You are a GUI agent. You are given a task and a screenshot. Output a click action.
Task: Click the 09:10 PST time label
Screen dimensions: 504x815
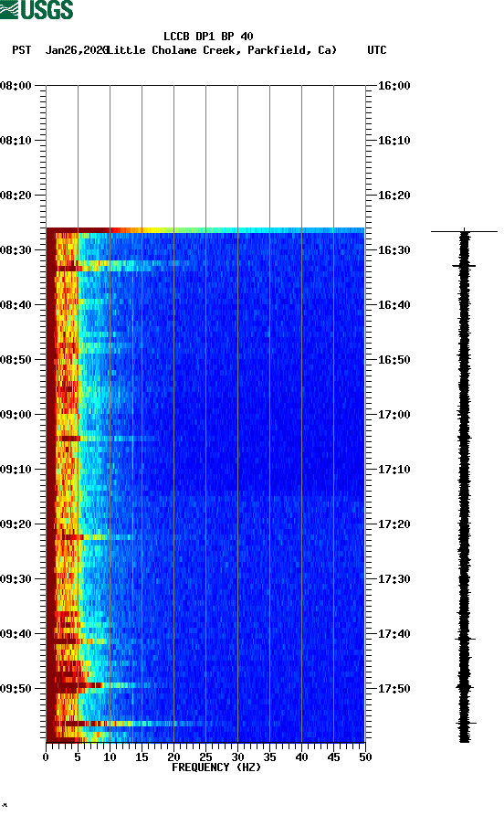click(16, 470)
